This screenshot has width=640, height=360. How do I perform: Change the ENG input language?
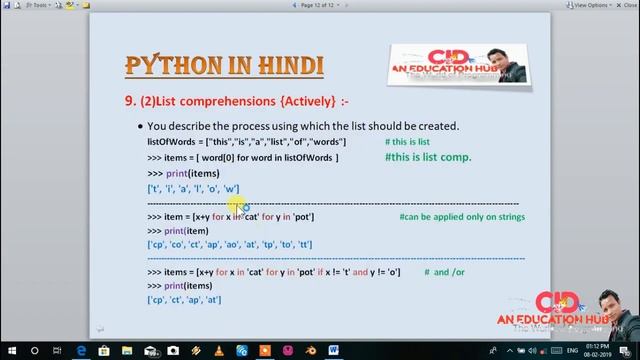[572, 351]
